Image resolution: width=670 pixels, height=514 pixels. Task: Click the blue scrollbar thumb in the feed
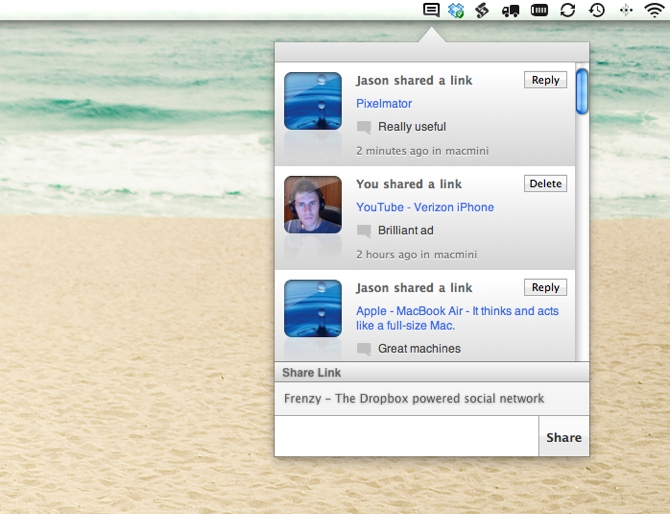pyautogui.click(x=582, y=91)
